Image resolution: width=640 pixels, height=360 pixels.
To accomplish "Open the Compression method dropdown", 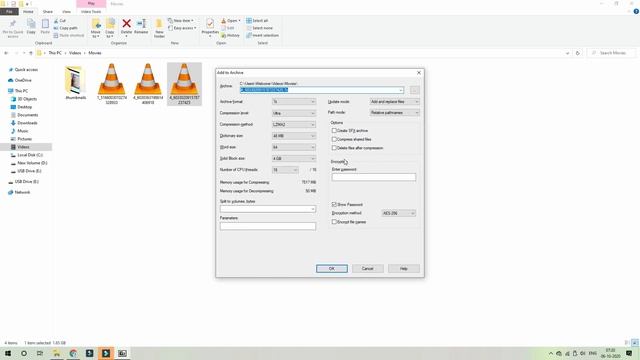I will pyautogui.click(x=294, y=124).
